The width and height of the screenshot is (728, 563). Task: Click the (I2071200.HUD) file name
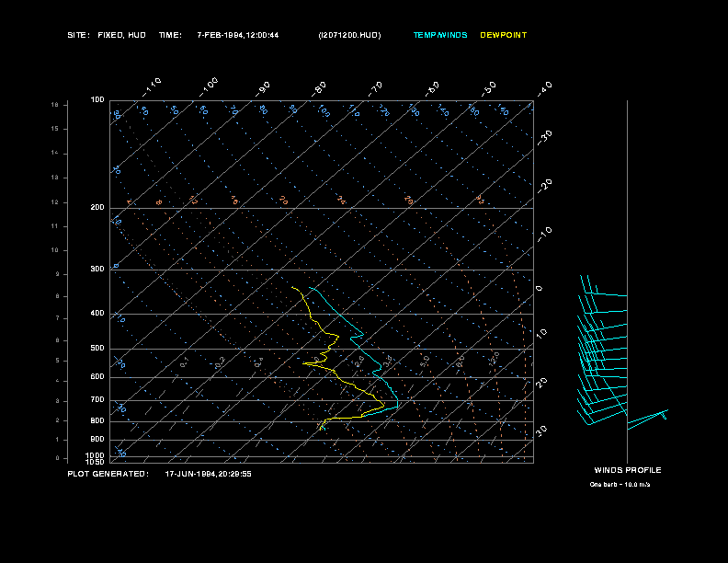coord(349,35)
